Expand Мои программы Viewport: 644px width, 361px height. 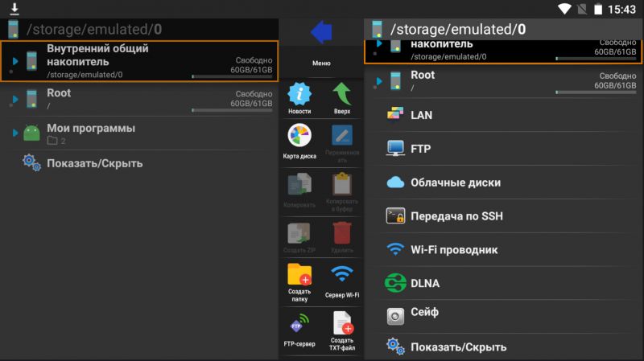15,133
